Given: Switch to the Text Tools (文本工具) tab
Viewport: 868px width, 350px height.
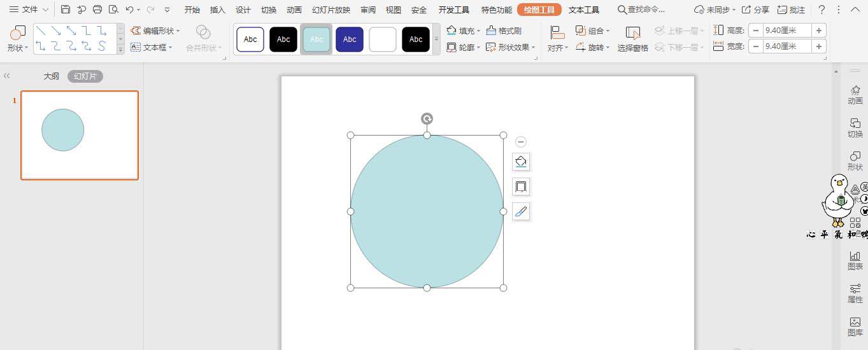Looking at the screenshot, I should 584,10.
